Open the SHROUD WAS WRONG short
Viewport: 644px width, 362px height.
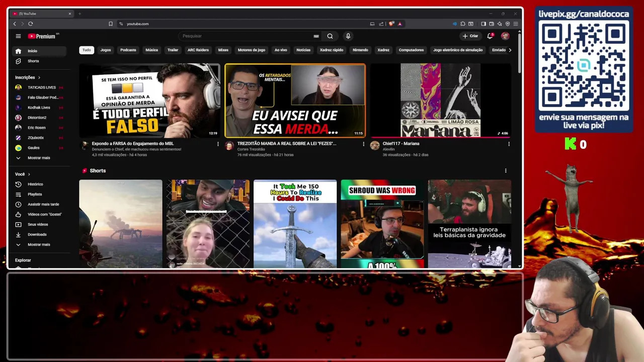click(x=382, y=224)
